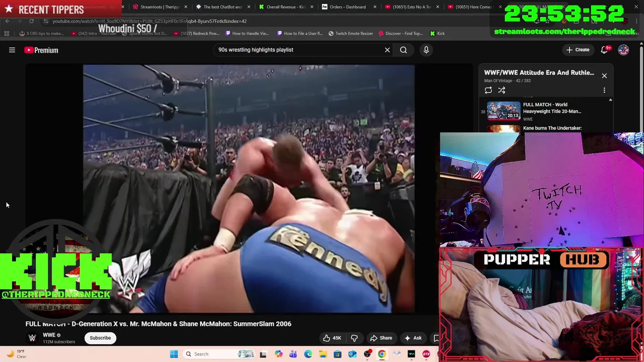Open Copilot from the taskbar
Screen dimensions: 644x362
click(x=278, y=354)
